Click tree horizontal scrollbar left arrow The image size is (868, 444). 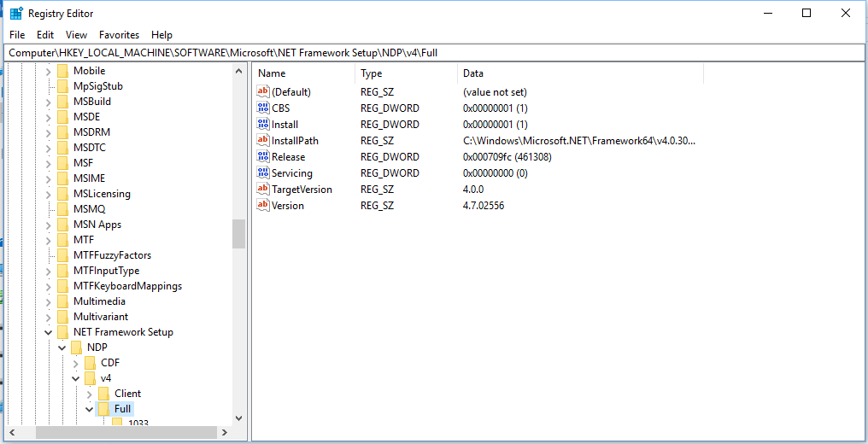12,432
